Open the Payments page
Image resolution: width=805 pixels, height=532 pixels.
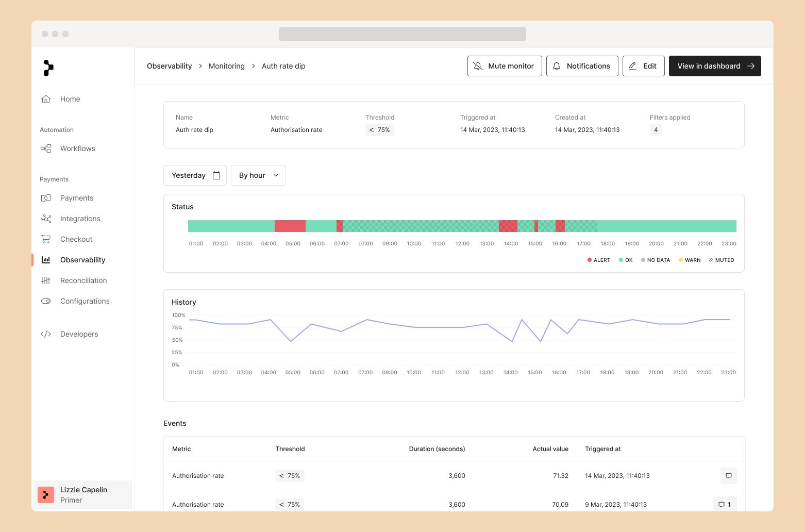[76, 198]
